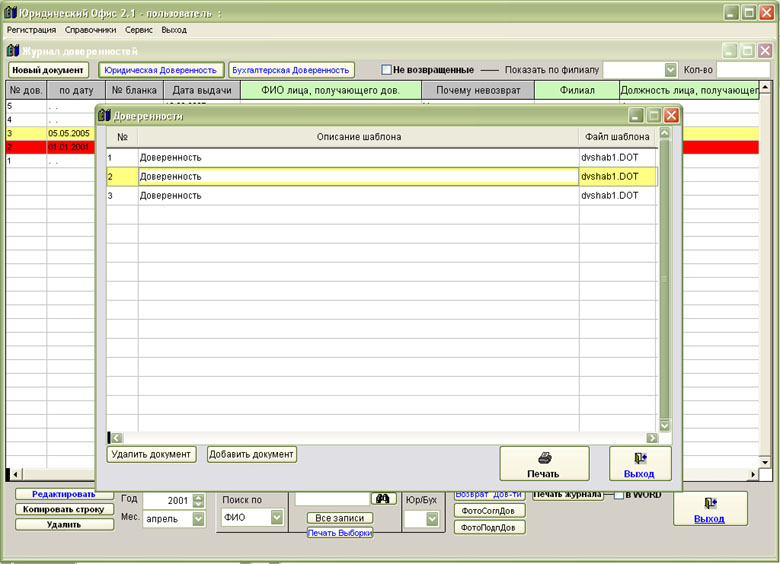The height and width of the screenshot is (564, 780).
Task: Click the Добавить документ button
Action: tap(252, 454)
